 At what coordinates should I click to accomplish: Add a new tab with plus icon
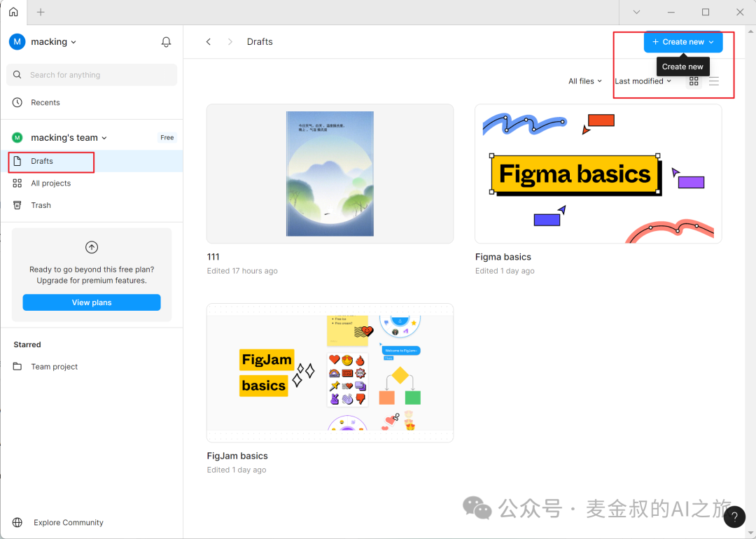pyautogui.click(x=41, y=12)
